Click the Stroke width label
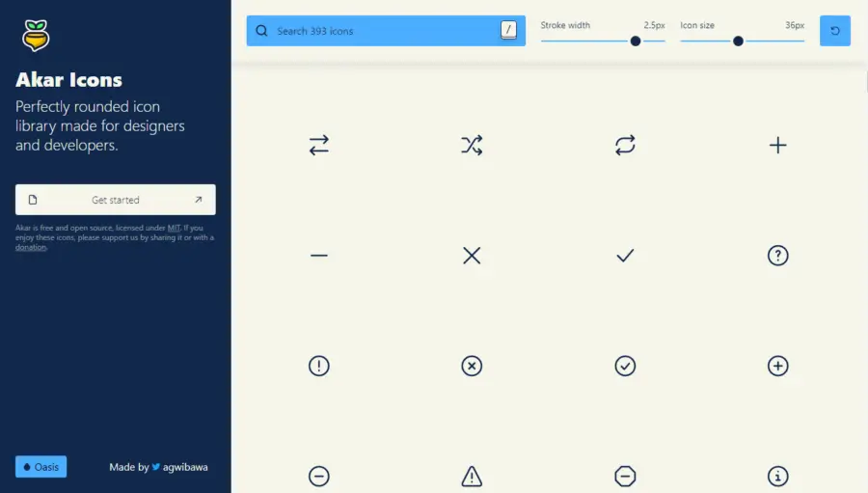The image size is (868, 493). tap(565, 25)
